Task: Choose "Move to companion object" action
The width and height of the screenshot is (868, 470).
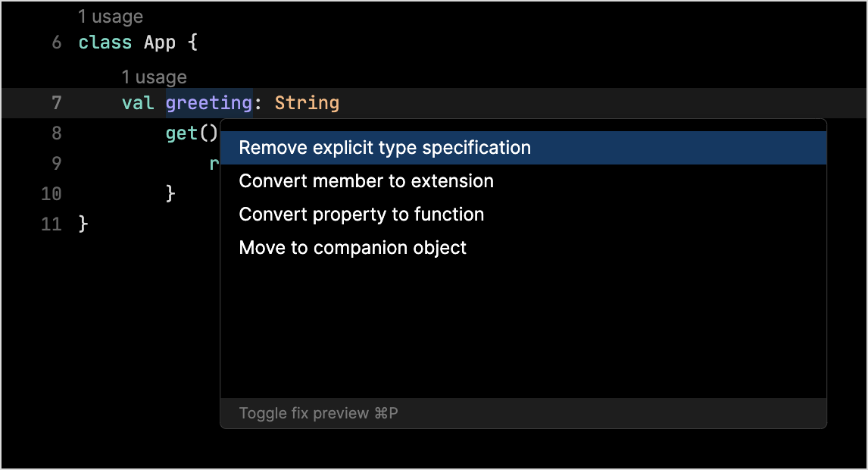Action: pos(352,247)
